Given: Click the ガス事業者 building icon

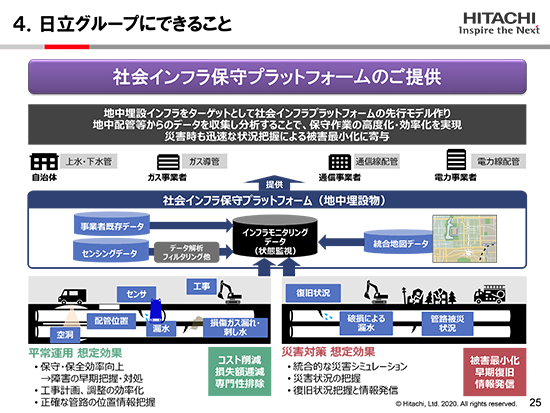Looking at the screenshot, I should coord(168,162).
